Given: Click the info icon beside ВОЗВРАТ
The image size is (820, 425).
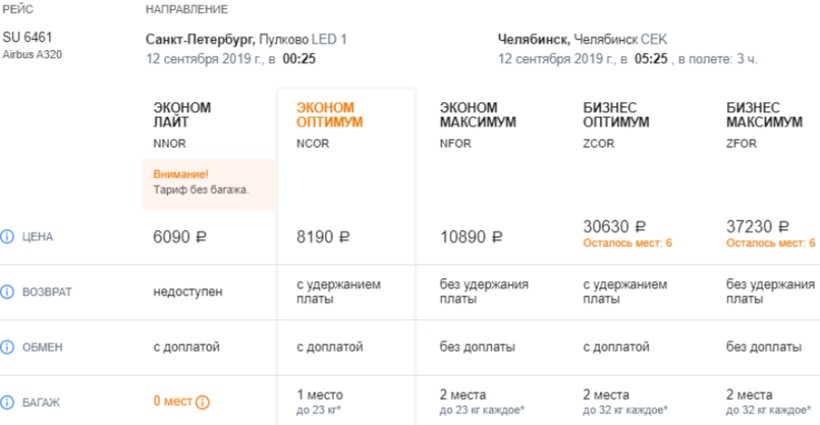Looking at the screenshot, I should coord(8,293).
